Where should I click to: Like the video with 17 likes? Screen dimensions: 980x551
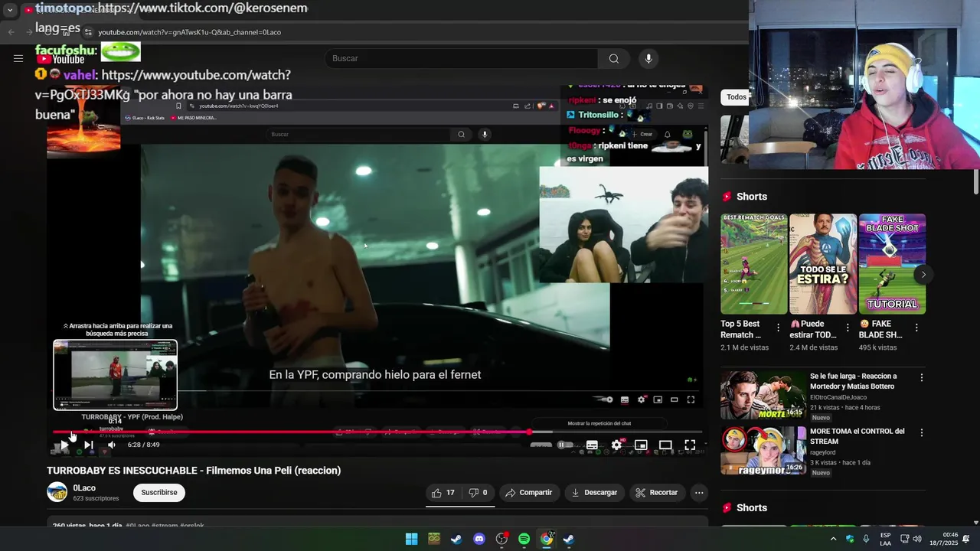click(x=443, y=493)
